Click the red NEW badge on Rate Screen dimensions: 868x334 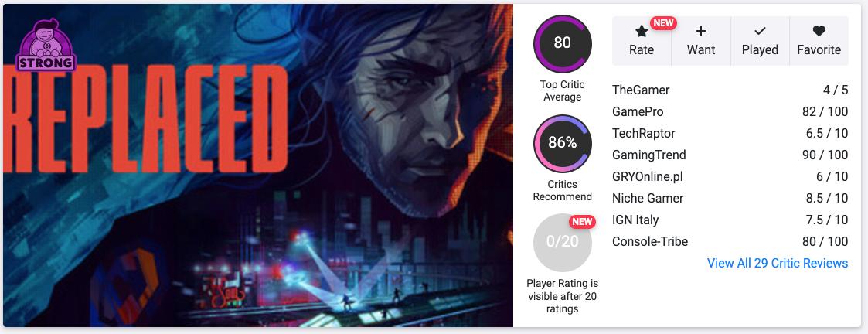[x=663, y=22]
